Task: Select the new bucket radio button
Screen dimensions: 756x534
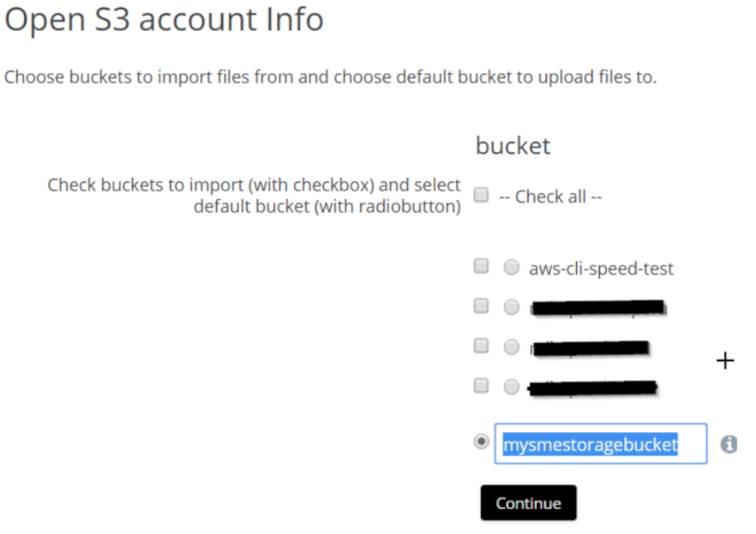Action: 481,441
